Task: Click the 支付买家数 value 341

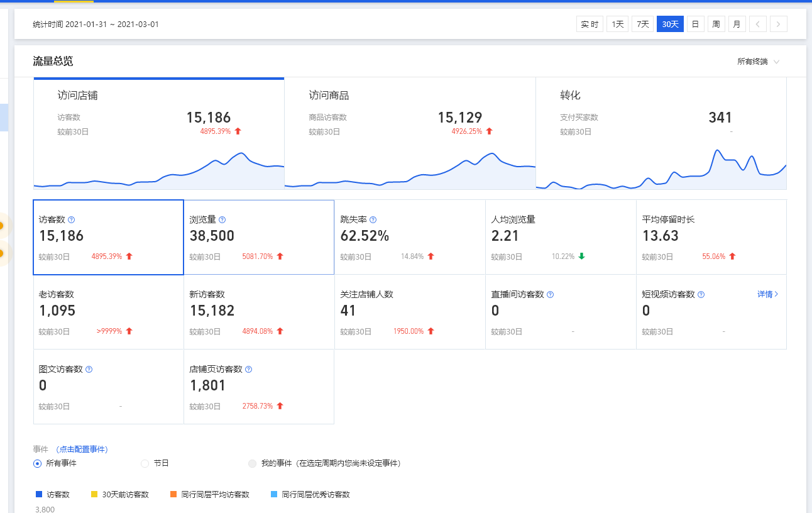Action: pos(720,118)
